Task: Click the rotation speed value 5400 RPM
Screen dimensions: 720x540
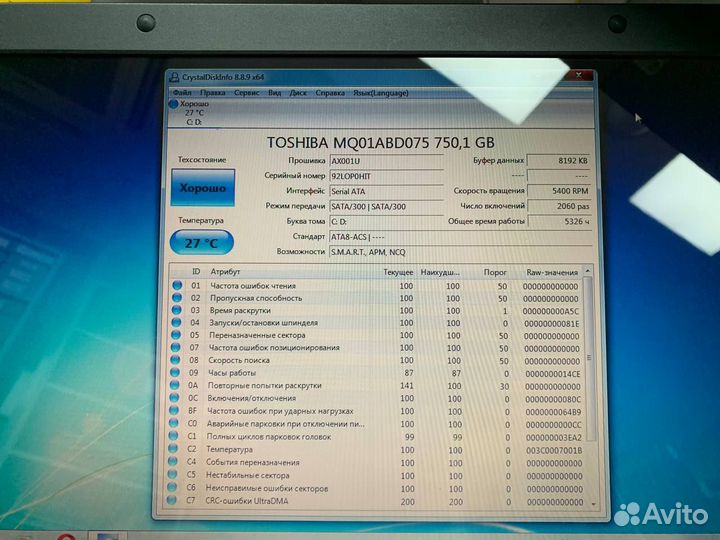Action: pos(559,191)
